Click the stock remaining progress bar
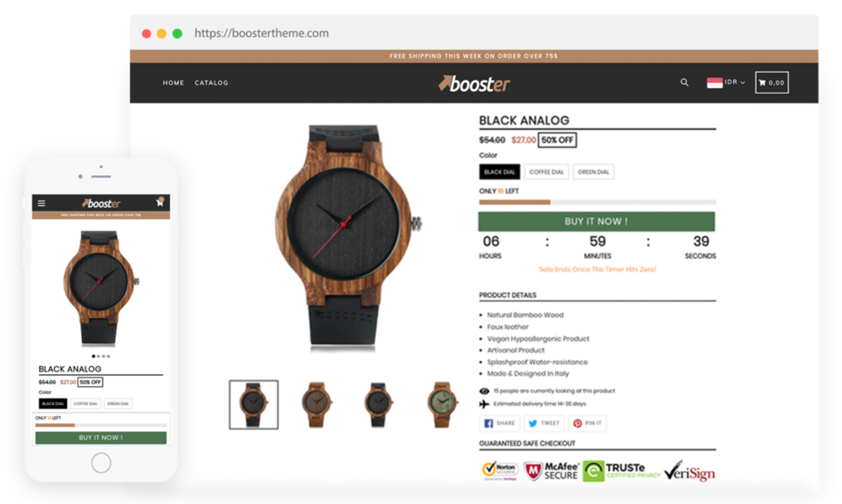 [x=597, y=203]
